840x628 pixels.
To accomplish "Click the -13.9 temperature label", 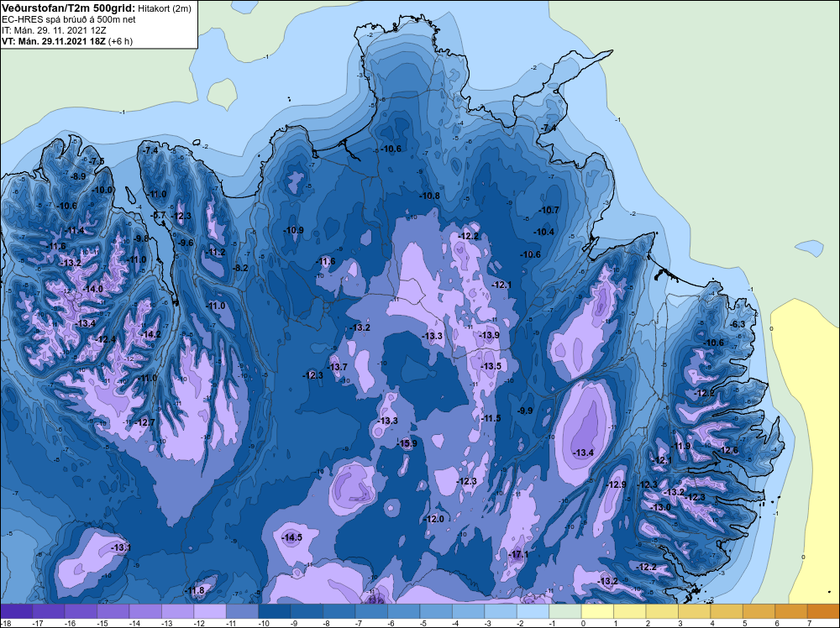I will point(490,335).
